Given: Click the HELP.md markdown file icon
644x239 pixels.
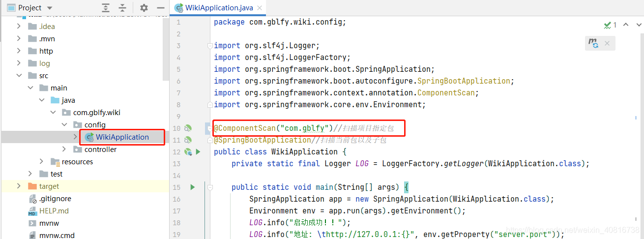Looking at the screenshot, I should (x=32, y=211).
